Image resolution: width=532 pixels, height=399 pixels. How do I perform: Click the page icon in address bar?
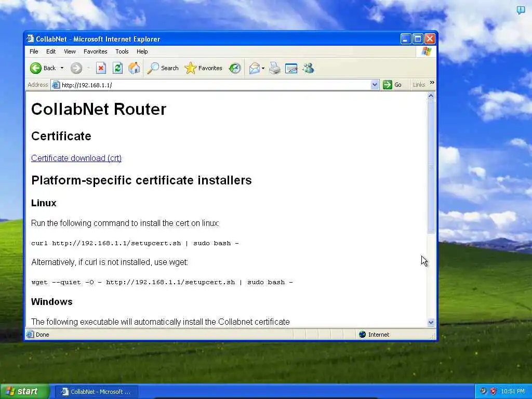56,85
